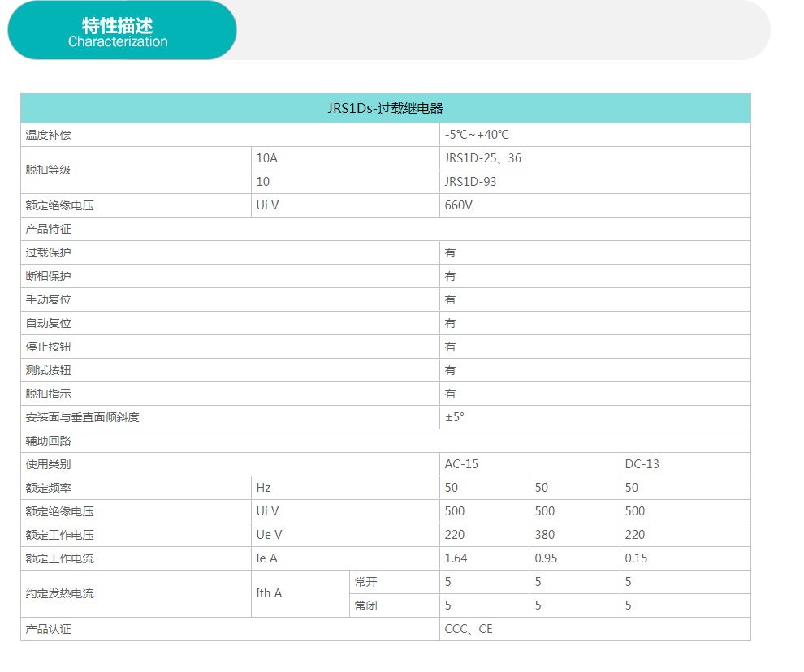Click the 手动复位 row label
The width and height of the screenshot is (804, 672).
point(48,299)
